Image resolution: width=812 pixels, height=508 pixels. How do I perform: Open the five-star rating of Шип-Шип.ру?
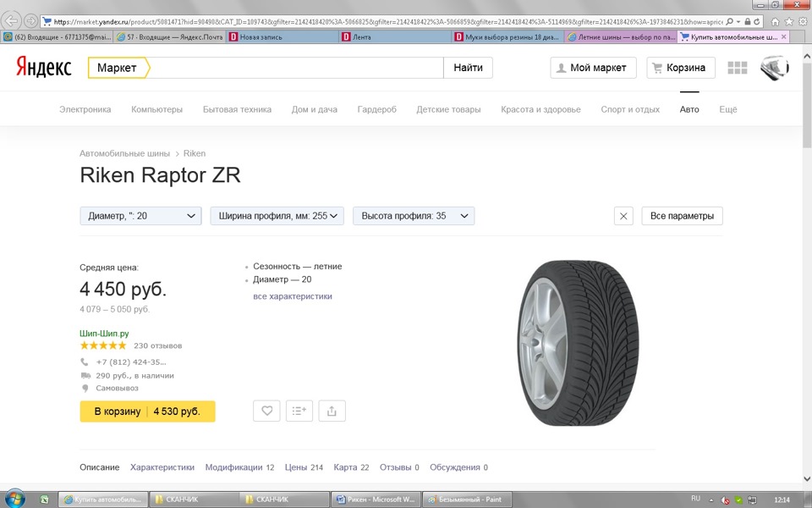point(102,345)
